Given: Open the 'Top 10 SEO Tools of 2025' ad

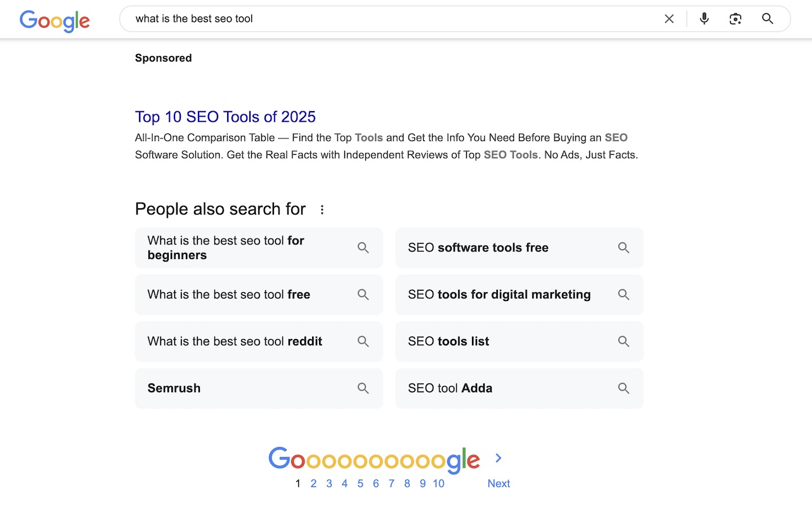Looking at the screenshot, I should (x=225, y=117).
